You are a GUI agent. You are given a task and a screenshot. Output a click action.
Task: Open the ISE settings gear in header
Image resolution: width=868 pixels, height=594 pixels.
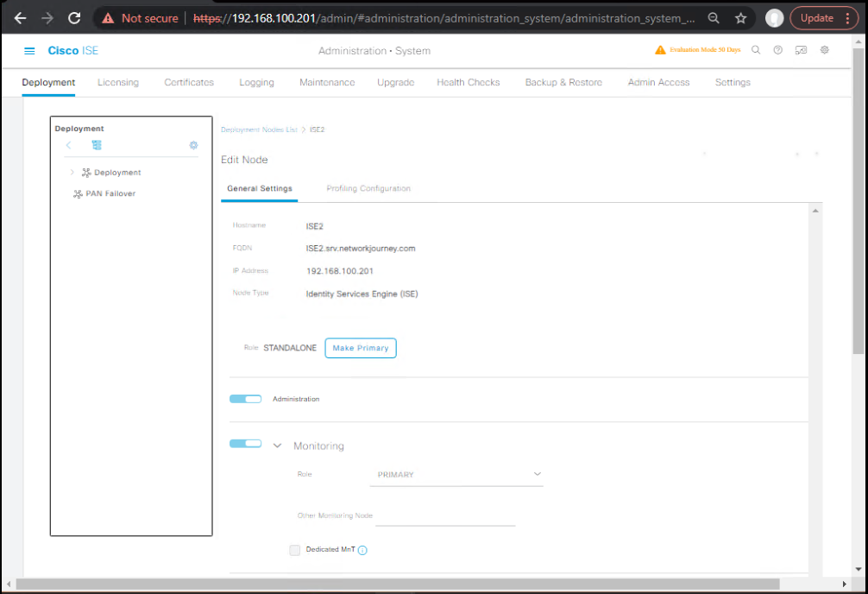tap(824, 50)
